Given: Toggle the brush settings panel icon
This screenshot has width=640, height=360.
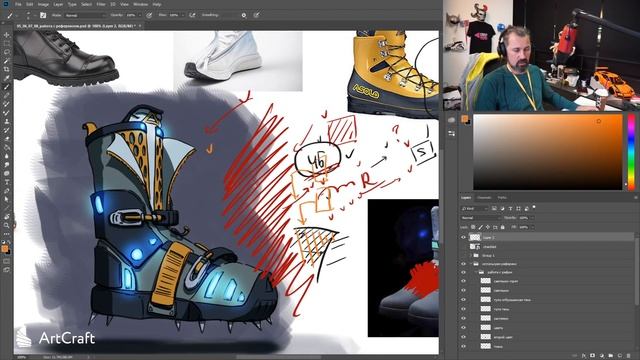Looking at the screenshot, I should point(43,15).
